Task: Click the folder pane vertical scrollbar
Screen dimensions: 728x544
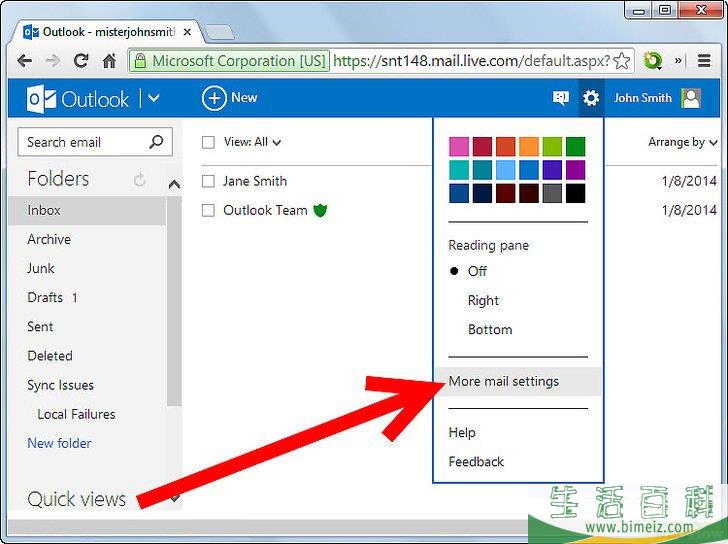Action: 174,301
